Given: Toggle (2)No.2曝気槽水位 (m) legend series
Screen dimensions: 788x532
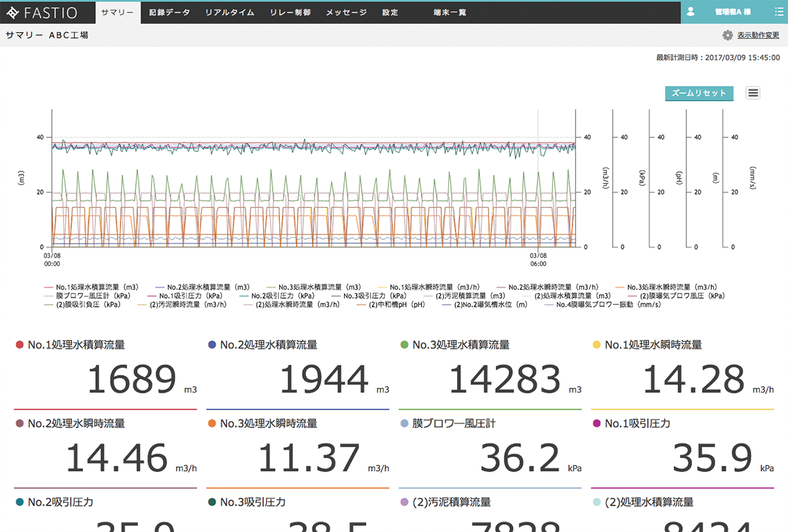Looking at the screenshot, I should point(484,304).
